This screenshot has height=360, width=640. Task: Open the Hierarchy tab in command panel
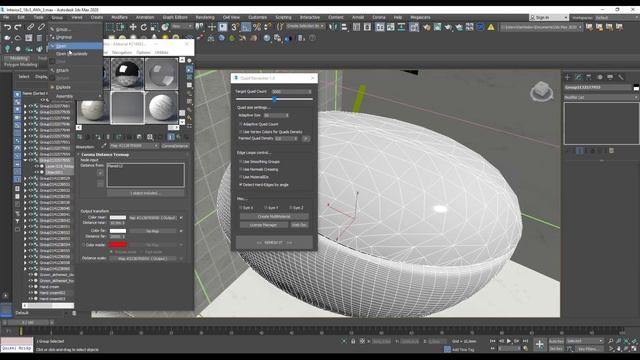589,77
